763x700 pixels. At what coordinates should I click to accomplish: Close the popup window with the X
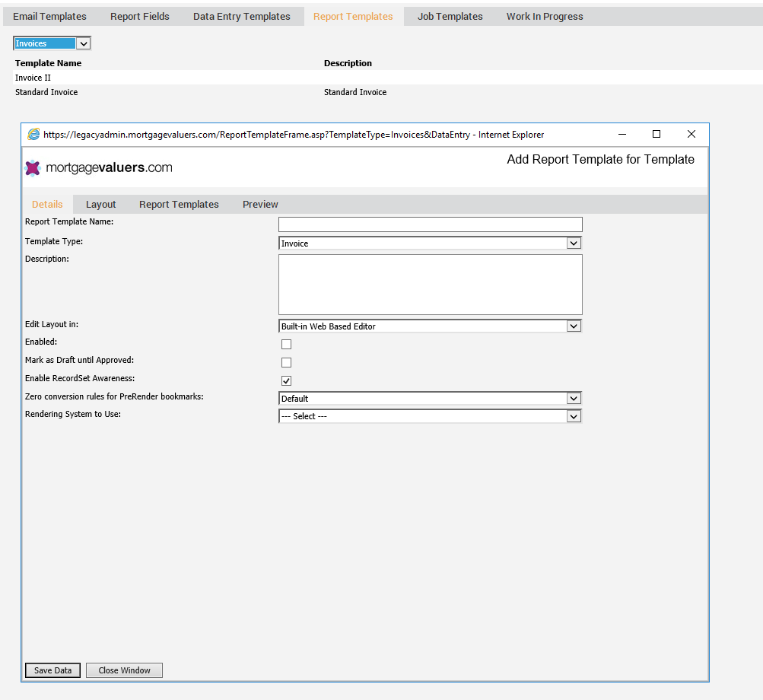click(691, 135)
